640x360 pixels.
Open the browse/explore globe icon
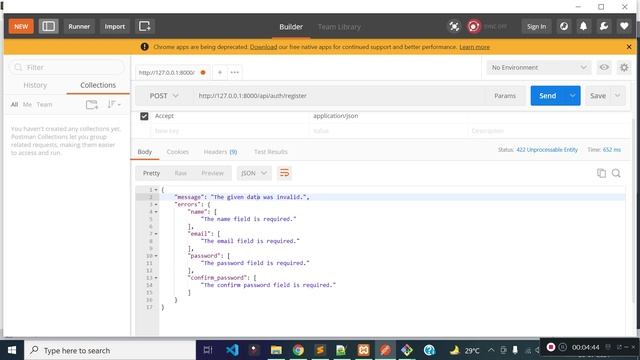point(564,27)
